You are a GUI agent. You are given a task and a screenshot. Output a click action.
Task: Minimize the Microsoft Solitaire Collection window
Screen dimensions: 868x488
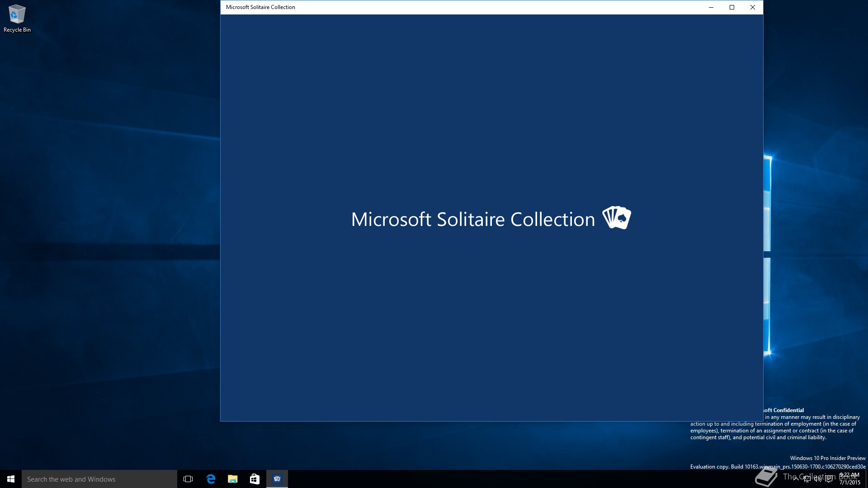point(711,7)
